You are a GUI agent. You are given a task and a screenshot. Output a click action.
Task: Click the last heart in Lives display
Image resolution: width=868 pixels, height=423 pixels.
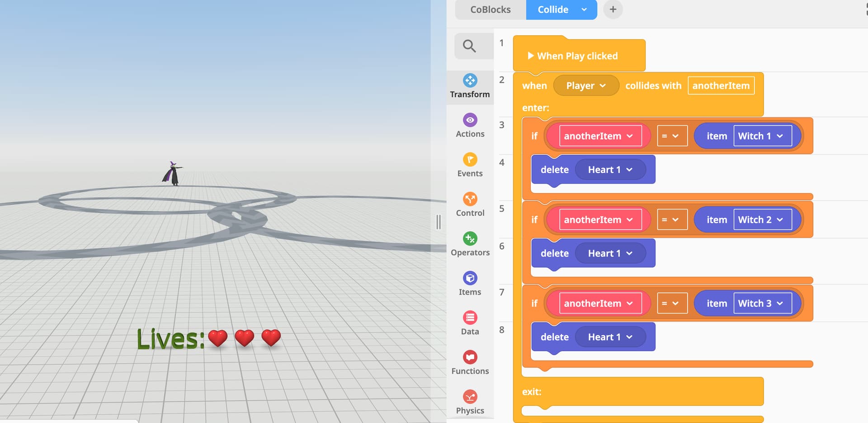coord(271,337)
